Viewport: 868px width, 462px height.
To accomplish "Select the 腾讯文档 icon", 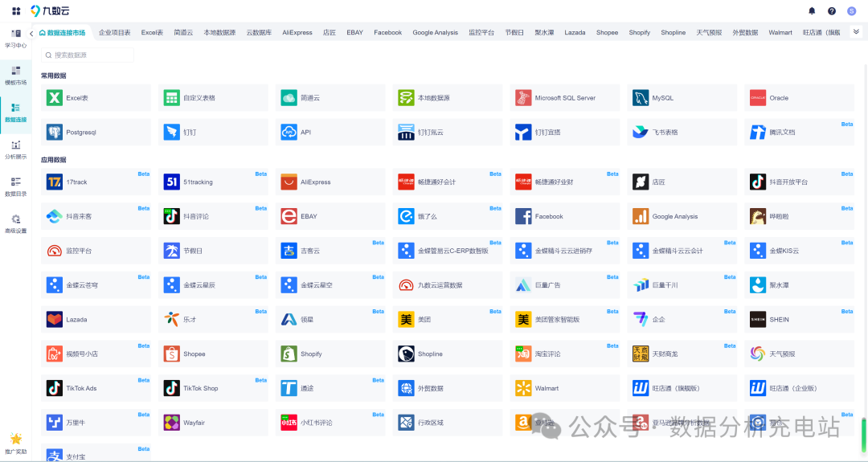I will pyautogui.click(x=758, y=133).
